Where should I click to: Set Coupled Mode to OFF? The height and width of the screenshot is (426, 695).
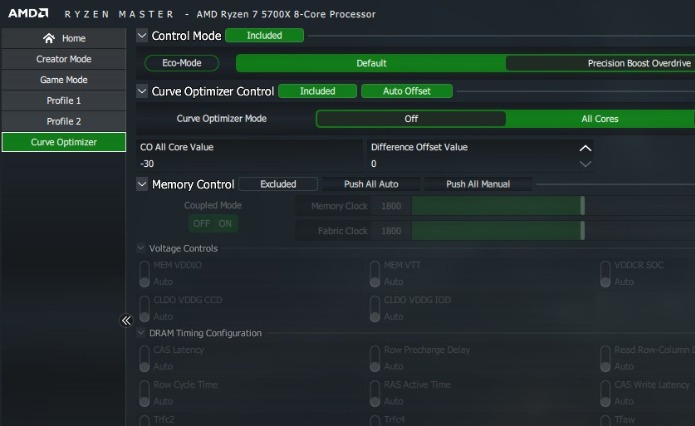click(x=201, y=223)
